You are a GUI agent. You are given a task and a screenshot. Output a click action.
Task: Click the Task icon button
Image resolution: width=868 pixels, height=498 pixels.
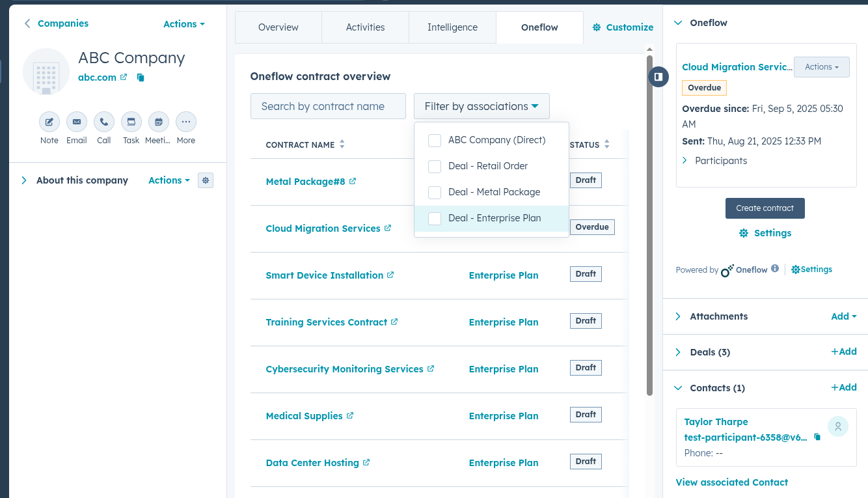[x=131, y=122]
